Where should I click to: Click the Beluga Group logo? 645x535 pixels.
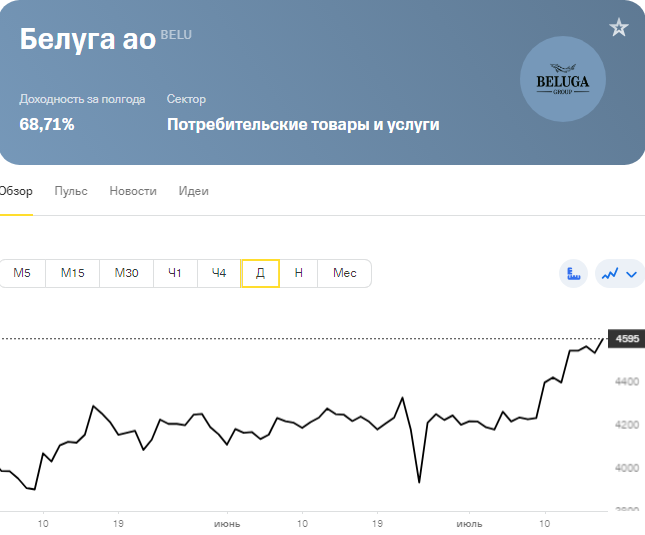click(x=563, y=79)
